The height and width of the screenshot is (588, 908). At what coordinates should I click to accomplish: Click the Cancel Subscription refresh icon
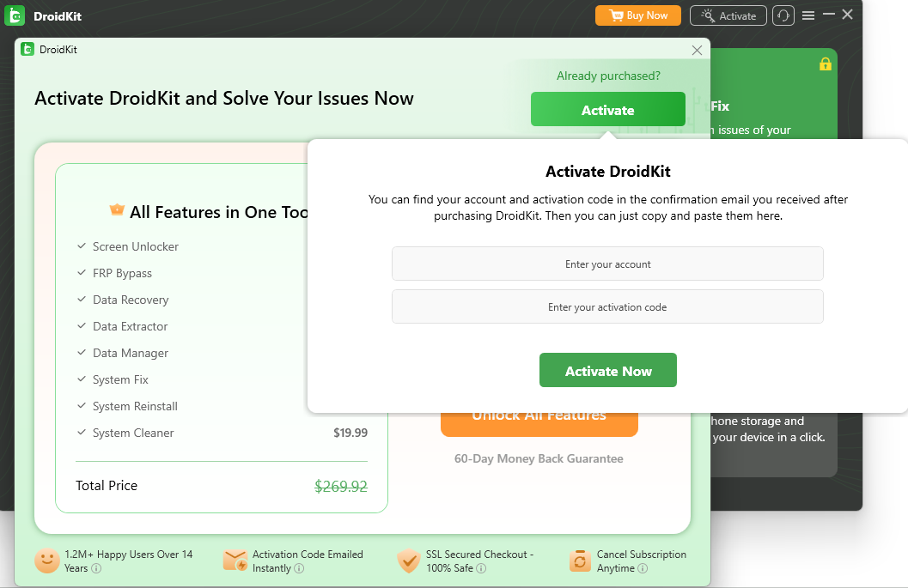[580, 561]
